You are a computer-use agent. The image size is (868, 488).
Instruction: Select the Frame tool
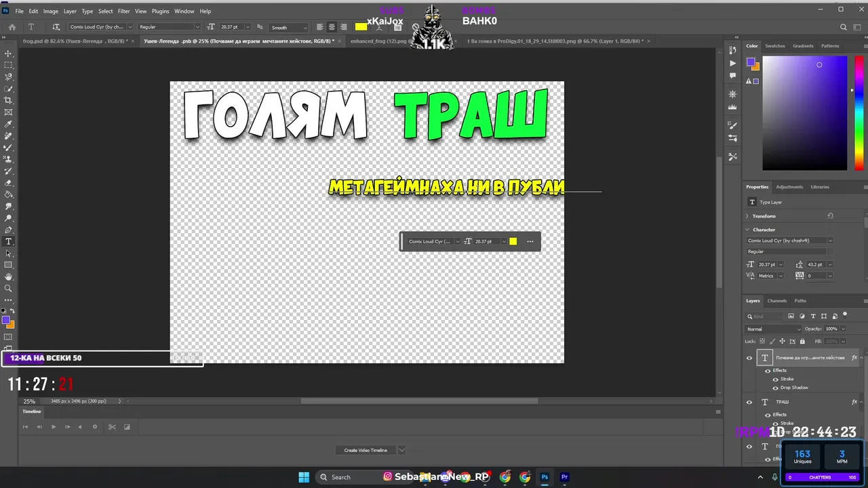tap(8, 112)
